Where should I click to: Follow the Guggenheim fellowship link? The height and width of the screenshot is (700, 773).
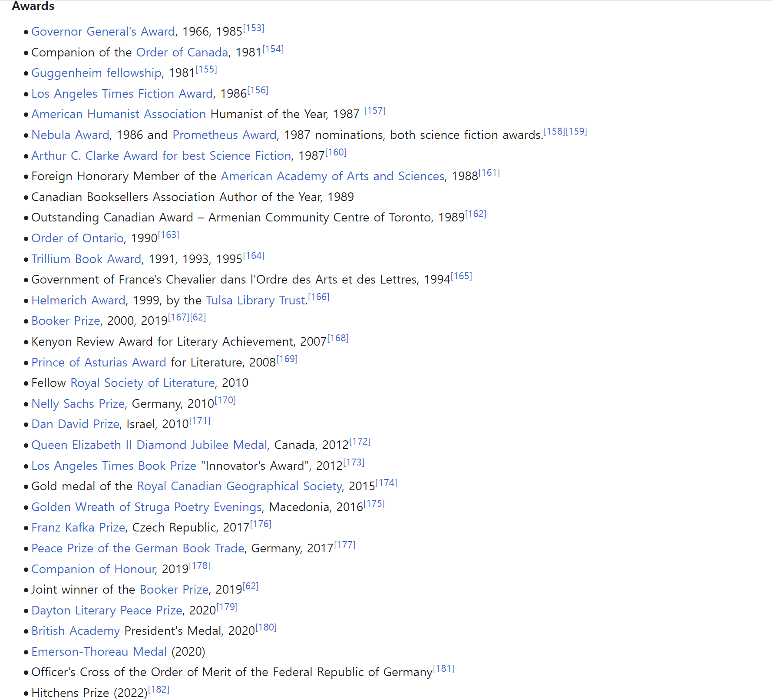(x=96, y=73)
